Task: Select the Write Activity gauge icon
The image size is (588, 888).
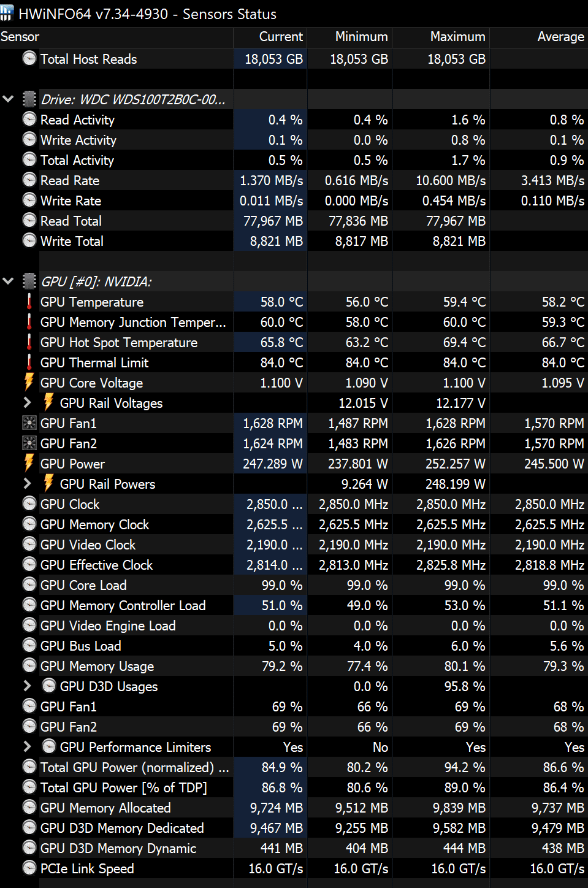Action: click(x=29, y=139)
